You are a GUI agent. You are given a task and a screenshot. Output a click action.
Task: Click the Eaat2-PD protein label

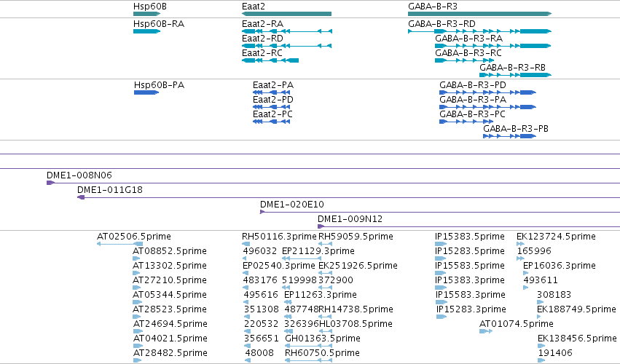273,100
